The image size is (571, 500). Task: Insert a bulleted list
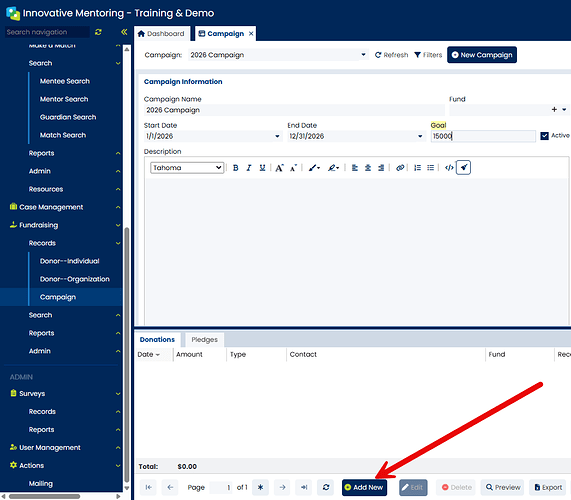pyautogui.click(x=430, y=168)
